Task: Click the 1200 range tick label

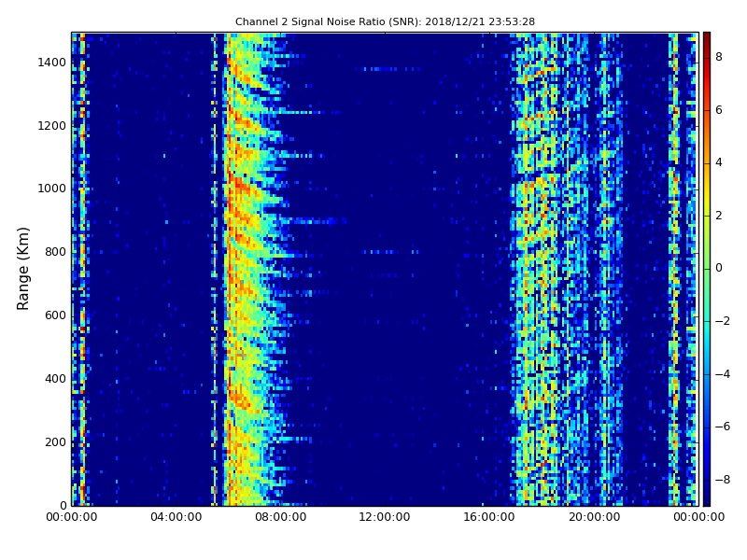Action: [52, 126]
